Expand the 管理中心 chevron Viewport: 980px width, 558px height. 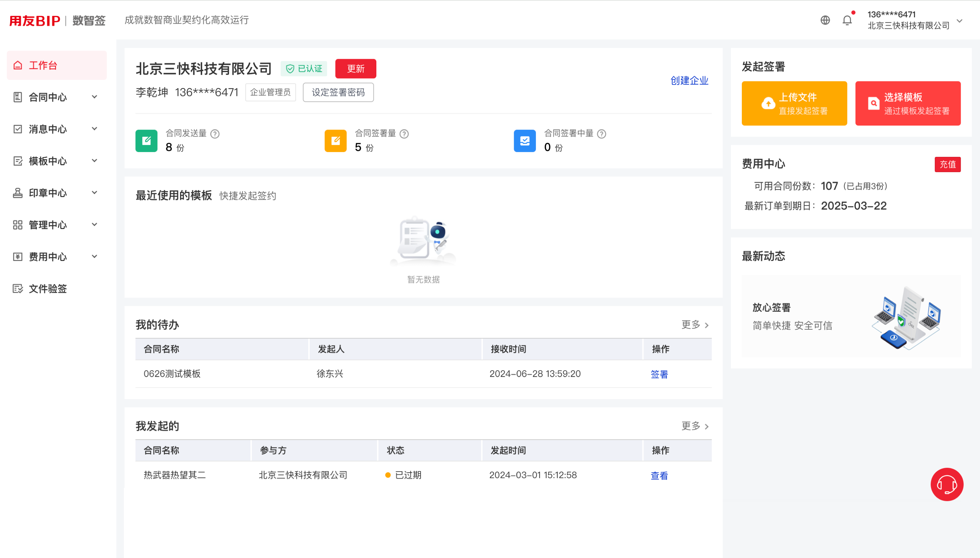[94, 224]
